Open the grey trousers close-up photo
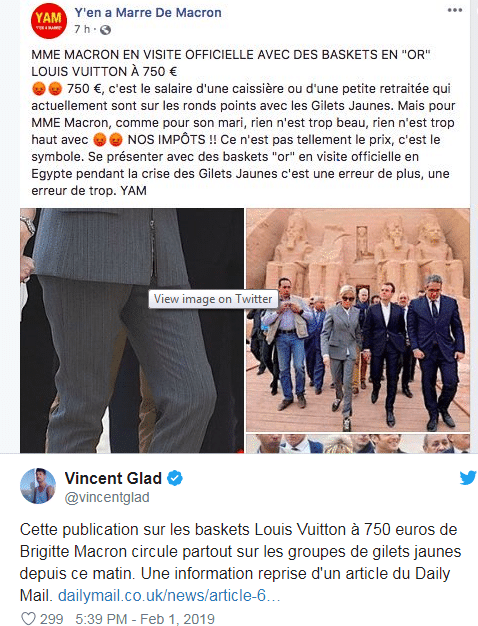The image size is (478, 626). 132,330
